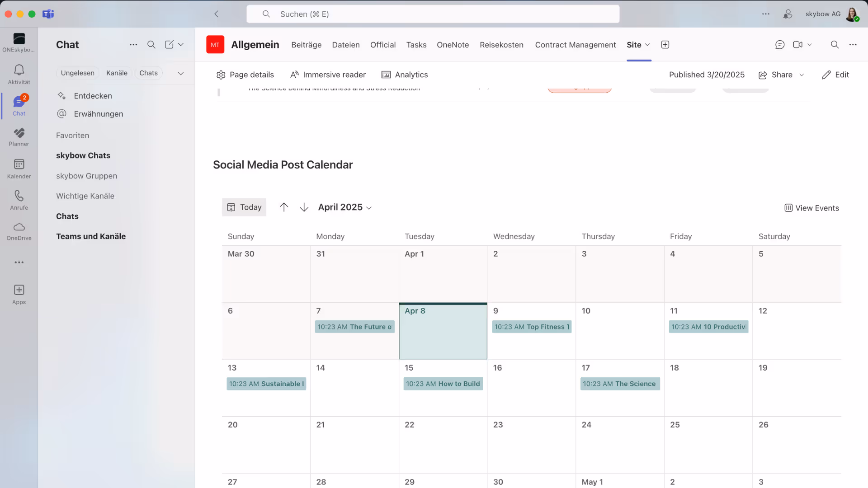Open Page details
This screenshot has width=868, height=488.
tap(245, 75)
